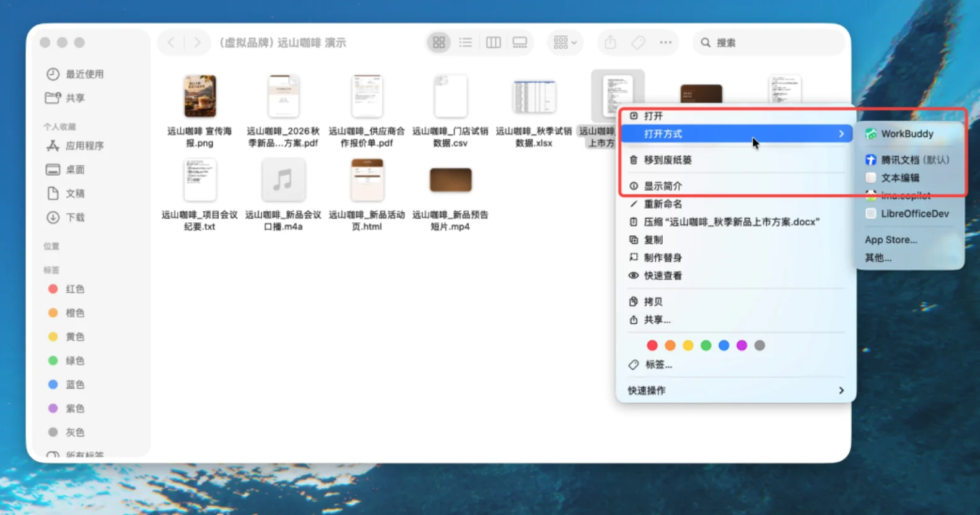The image size is (980, 515).
Task: Open 下载 in the sidebar
Action: (x=65, y=217)
